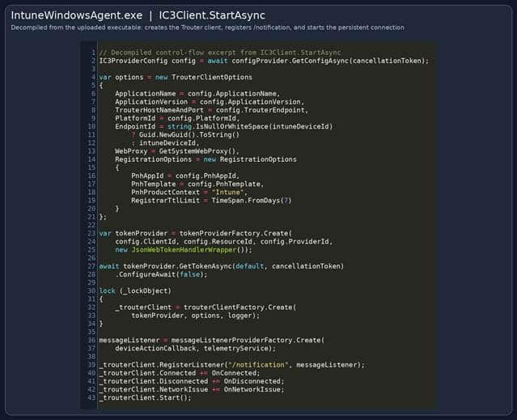Click the line '? Guid.NewGuid().ToString()'

(185, 135)
